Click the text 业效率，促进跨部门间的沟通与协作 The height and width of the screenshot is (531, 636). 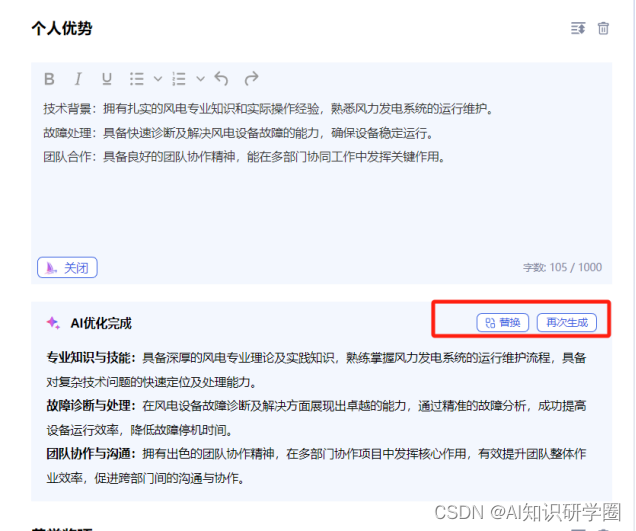[145, 478]
